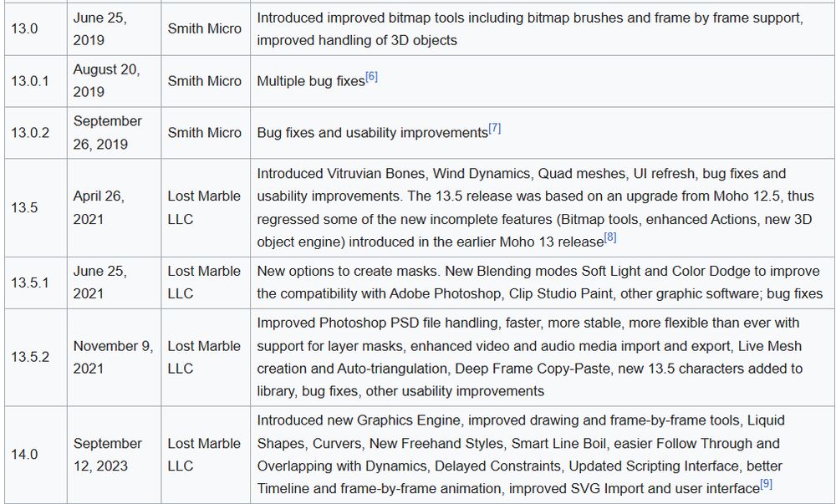Pick the date "September 12, 2023"
This screenshot has height=504, width=836.
coord(108,455)
